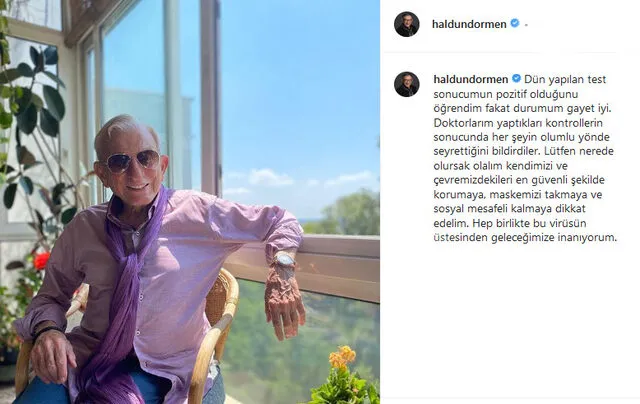Click the yellow flowers at photo bottom
640x404 pixels.
(x=342, y=358)
